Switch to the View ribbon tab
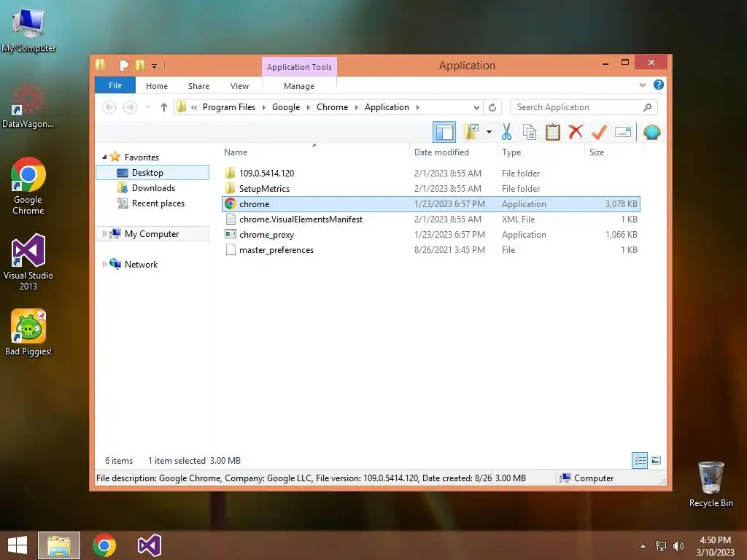 click(239, 86)
